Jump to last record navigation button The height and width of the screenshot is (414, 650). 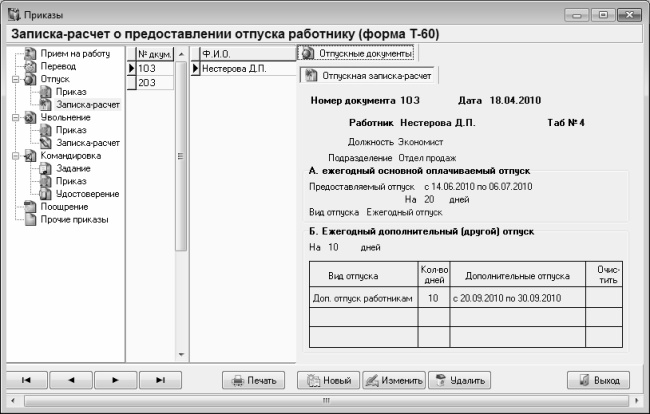point(159,380)
